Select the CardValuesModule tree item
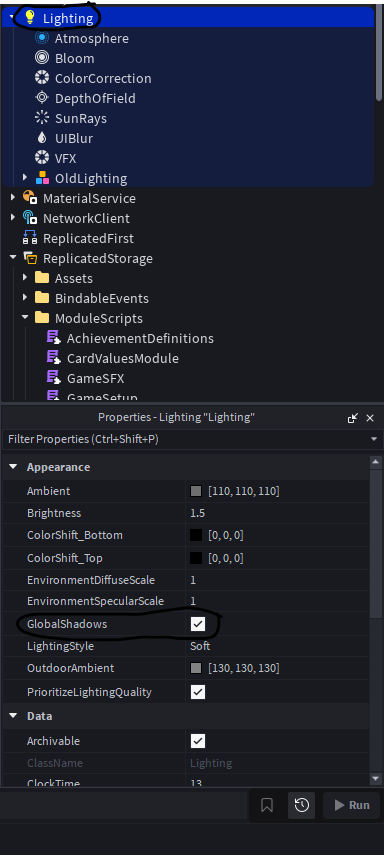This screenshot has width=384, height=855. click(113, 358)
